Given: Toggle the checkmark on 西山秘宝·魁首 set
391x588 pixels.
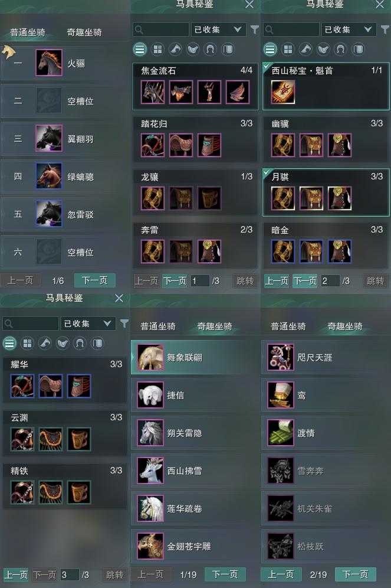Looking at the screenshot, I should [x=267, y=67].
